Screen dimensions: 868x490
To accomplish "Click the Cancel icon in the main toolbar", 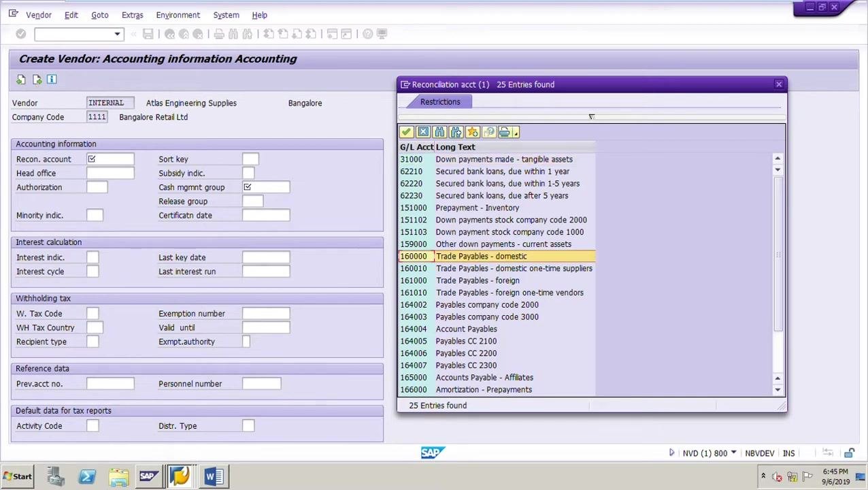I will 198,34.
